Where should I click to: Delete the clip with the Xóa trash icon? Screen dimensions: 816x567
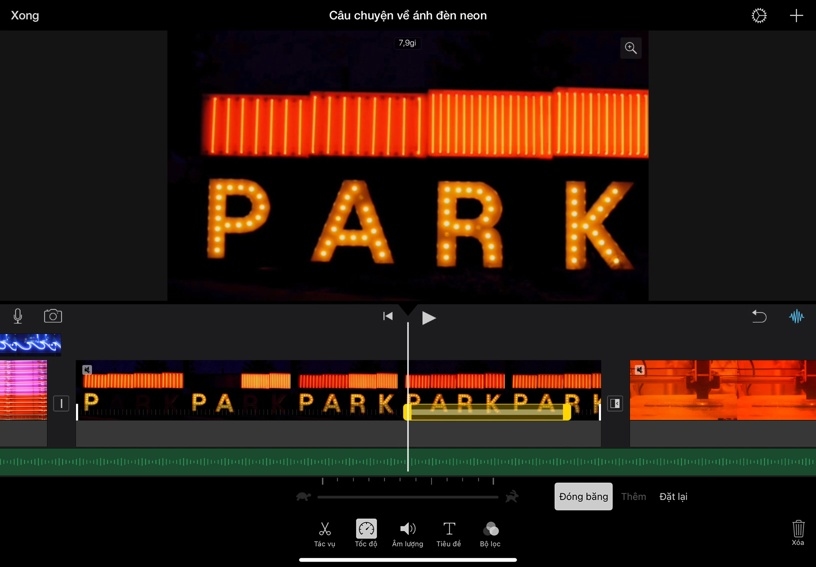point(798,532)
